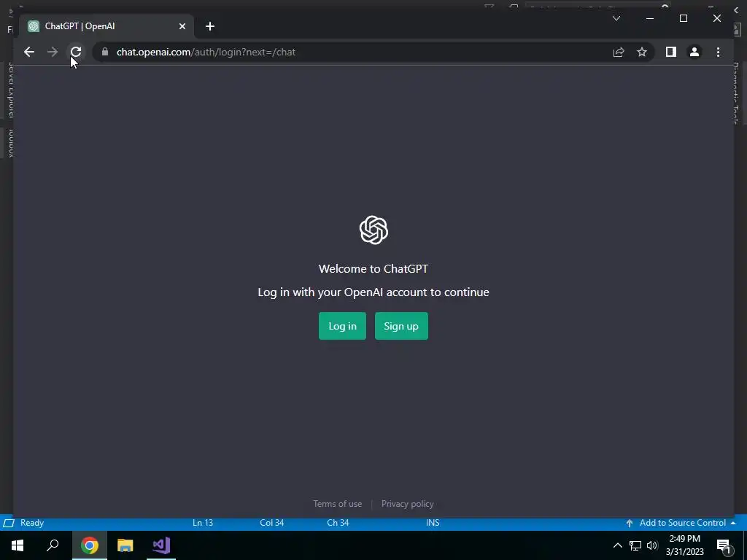Image resolution: width=747 pixels, height=560 pixels.
Task: Share this page using the share icon
Action: (619, 52)
